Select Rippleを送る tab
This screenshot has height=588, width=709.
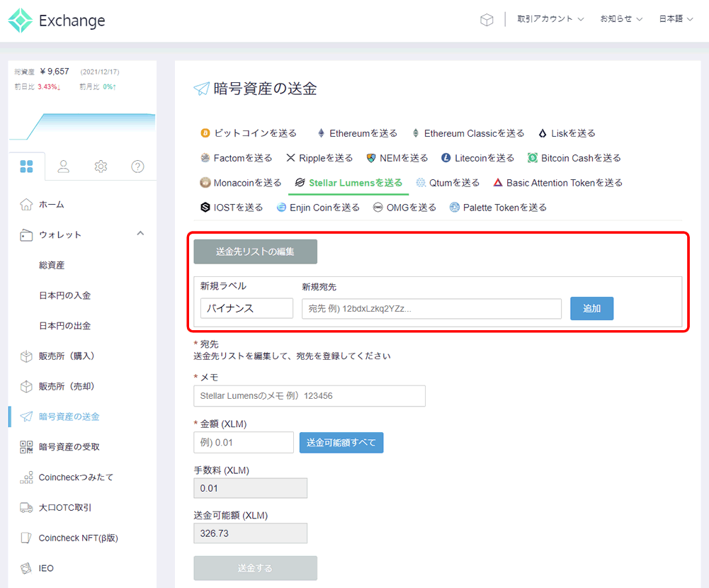(319, 158)
